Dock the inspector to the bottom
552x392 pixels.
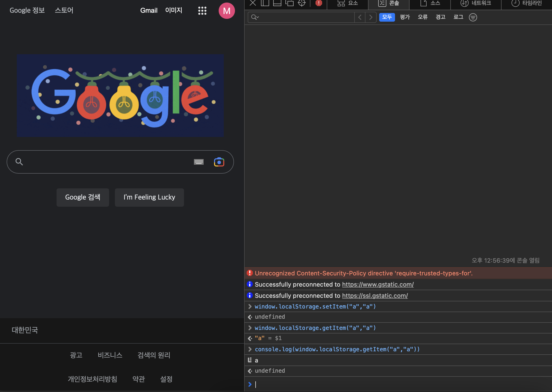point(277,3)
